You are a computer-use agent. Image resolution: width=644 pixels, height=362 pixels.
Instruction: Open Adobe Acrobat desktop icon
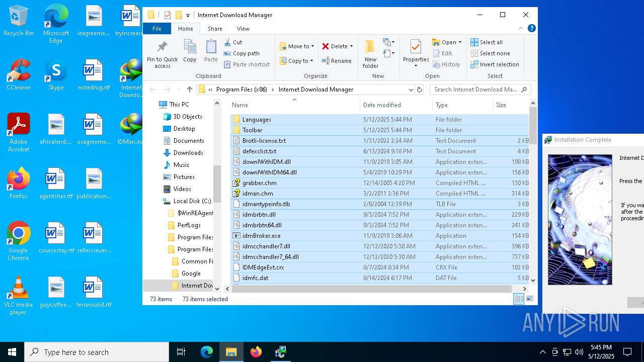pos(19,133)
